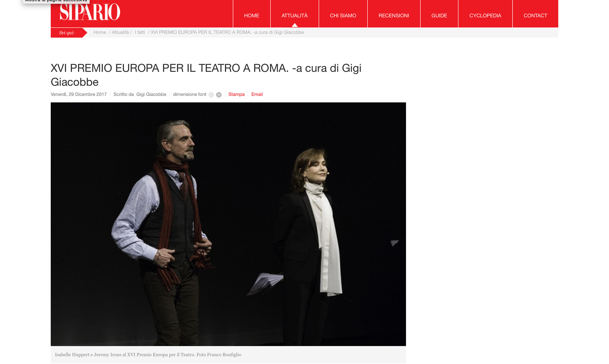The width and height of the screenshot is (609, 364).
Task: Go to CHI SIAMO page
Action: [343, 16]
